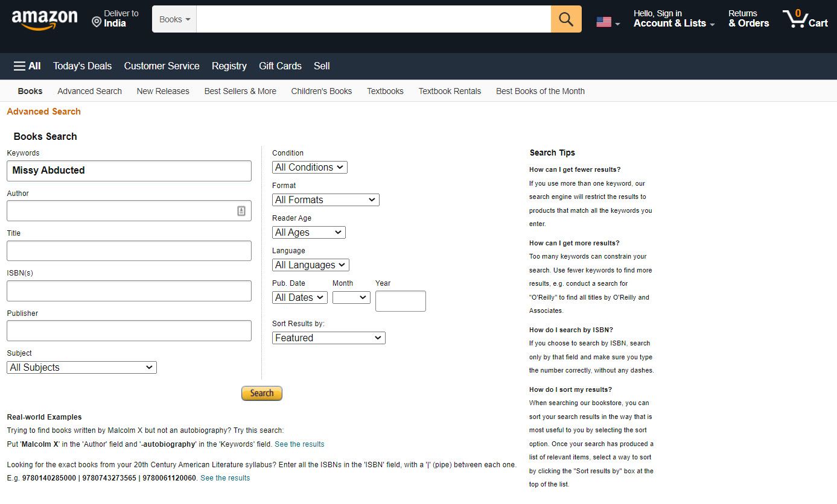Go to Today's Deals

[x=82, y=66]
